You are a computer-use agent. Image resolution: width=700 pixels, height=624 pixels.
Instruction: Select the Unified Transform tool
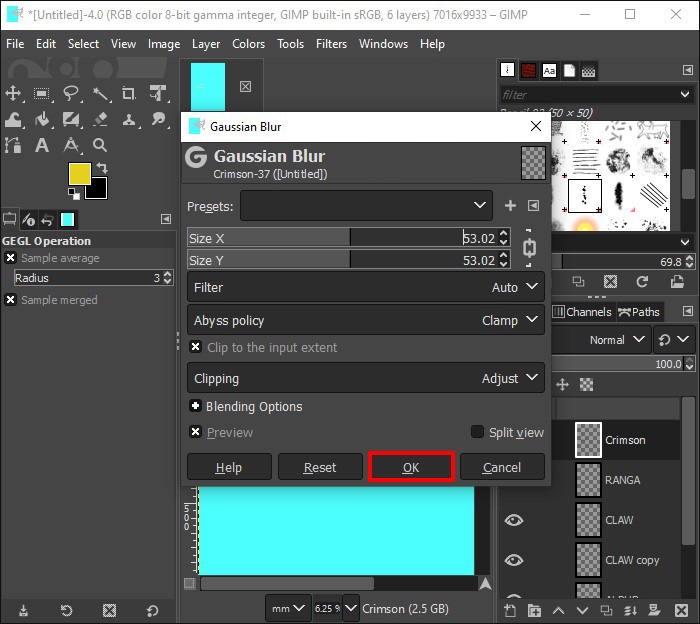click(x=158, y=93)
